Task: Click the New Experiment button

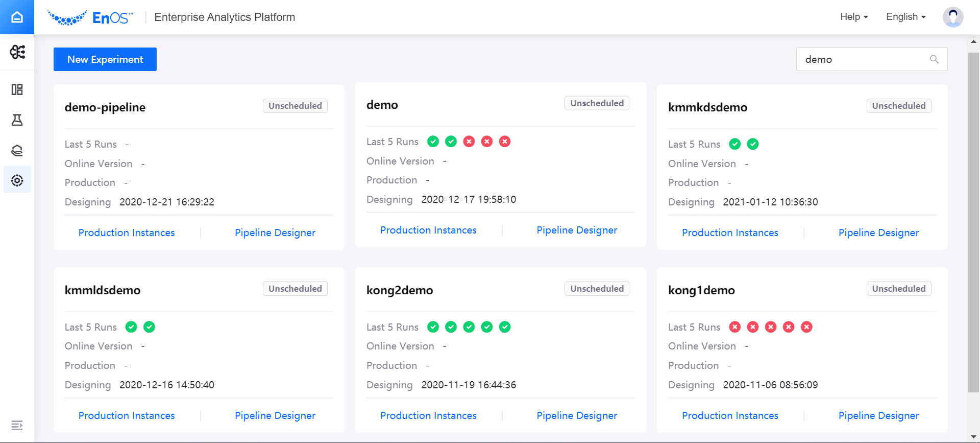Action: (x=105, y=59)
